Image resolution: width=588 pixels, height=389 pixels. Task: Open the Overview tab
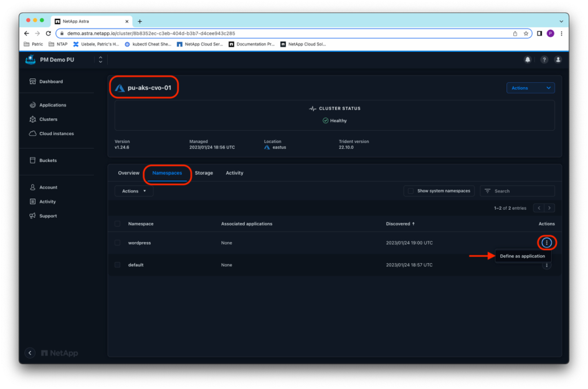pos(128,173)
